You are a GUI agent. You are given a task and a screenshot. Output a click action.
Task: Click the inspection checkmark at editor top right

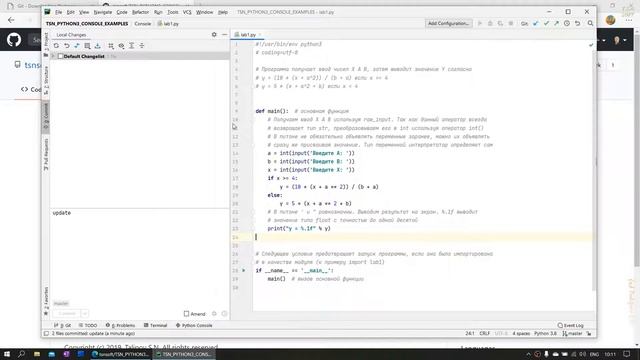(x=591, y=44)
